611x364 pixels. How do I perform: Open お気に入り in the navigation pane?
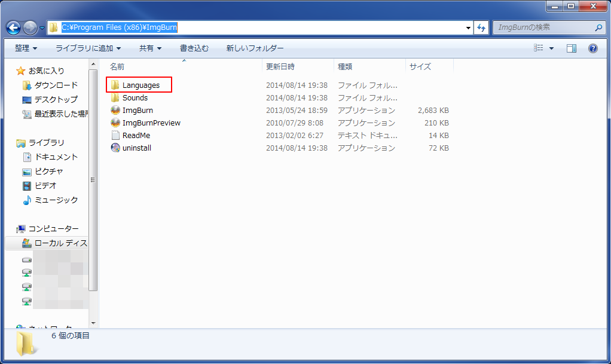pos(47,71)
